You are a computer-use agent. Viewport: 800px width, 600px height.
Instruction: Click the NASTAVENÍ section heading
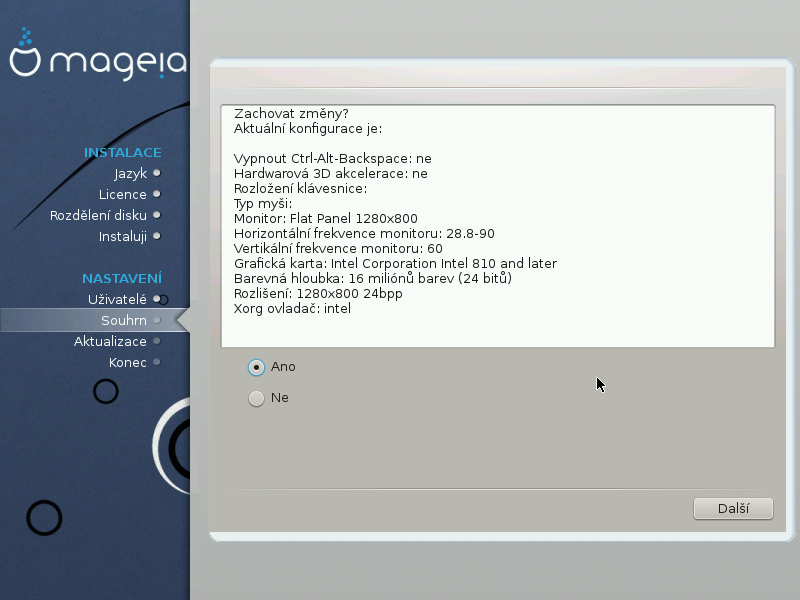[x=122, y=278]
